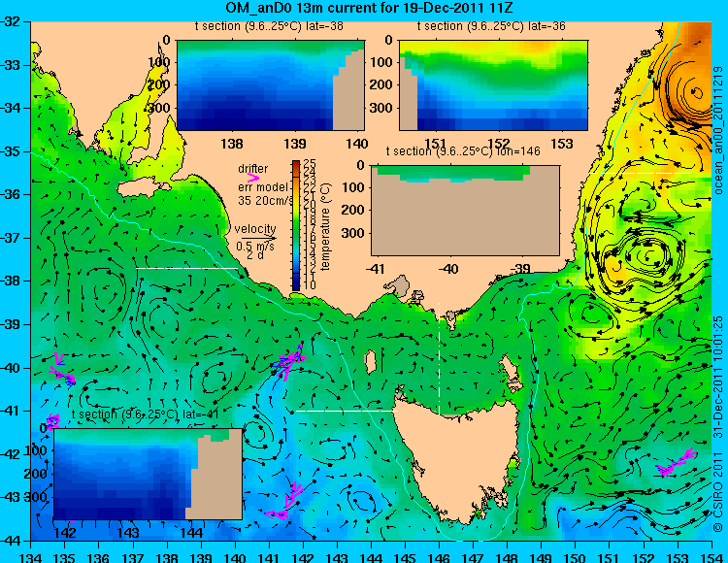Viewport: 728px width, 563px height.
Task: Click the "31-Dec-2011 10:01:25" timestamp
Action: point(718,377)
